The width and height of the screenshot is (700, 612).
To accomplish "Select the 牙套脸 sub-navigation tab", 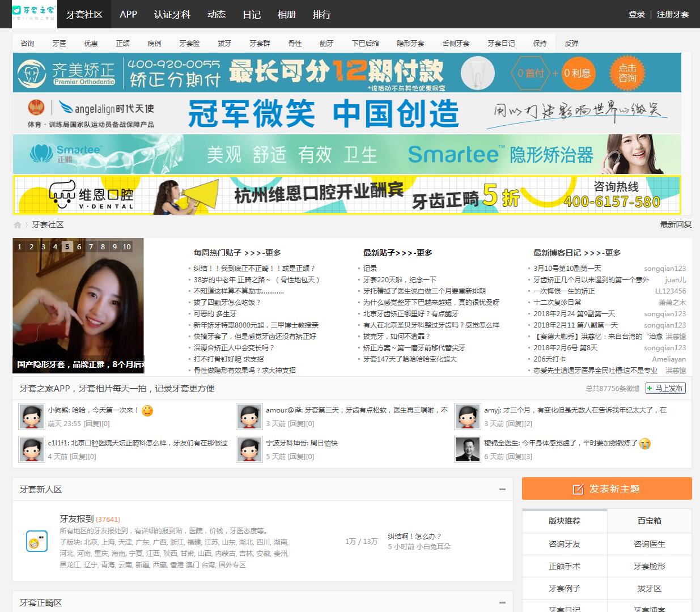I will (x=190, y=43).
